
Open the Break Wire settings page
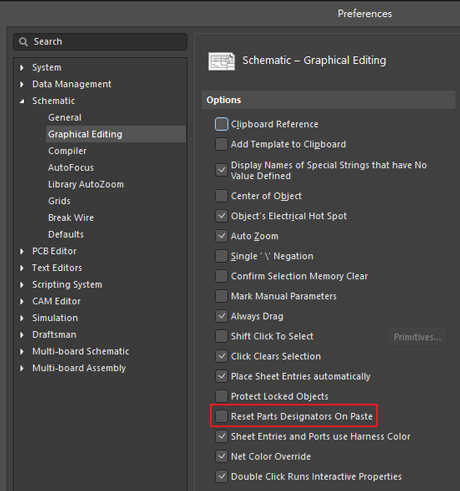[x=71, y=218]
